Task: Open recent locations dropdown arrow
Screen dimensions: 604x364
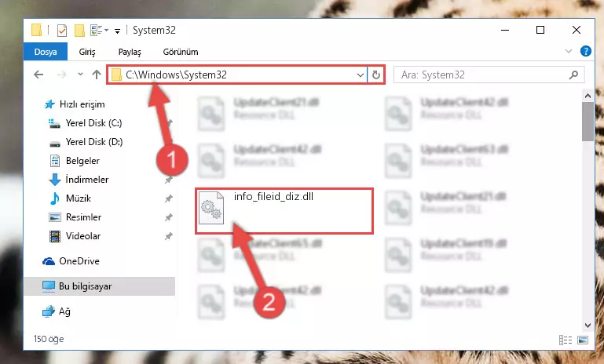Action: coord(80,75)
